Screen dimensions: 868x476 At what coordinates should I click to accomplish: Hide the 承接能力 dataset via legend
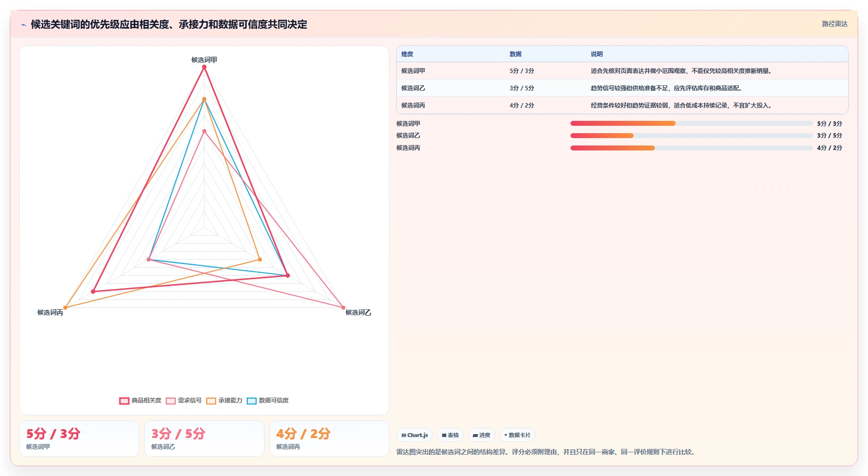point(224,401)
